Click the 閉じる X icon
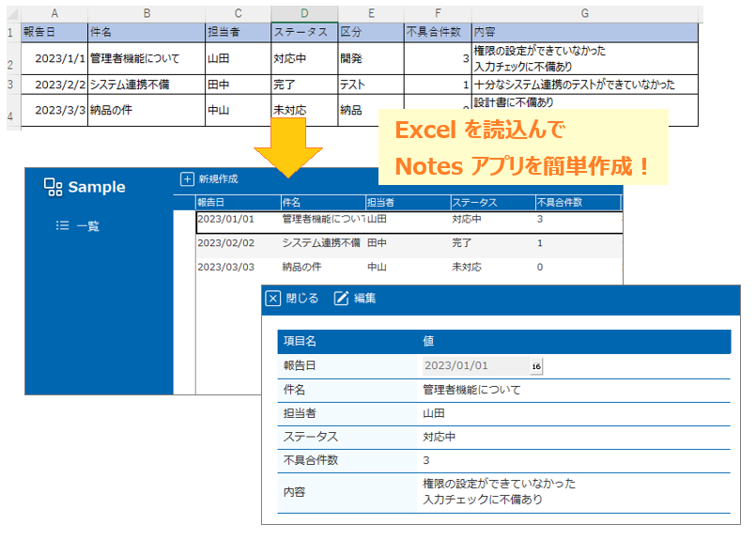Screen dimensions: 756x540 (x=273, y=299)
